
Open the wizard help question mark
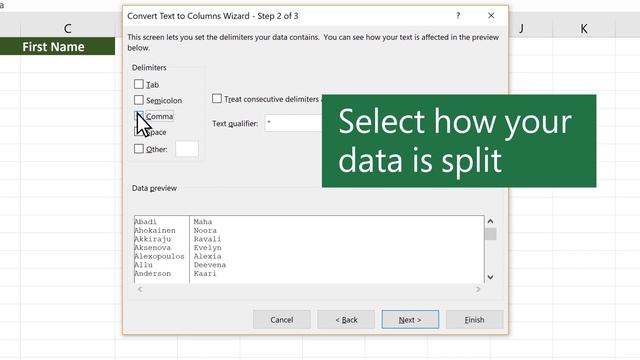tap(458, 16)
